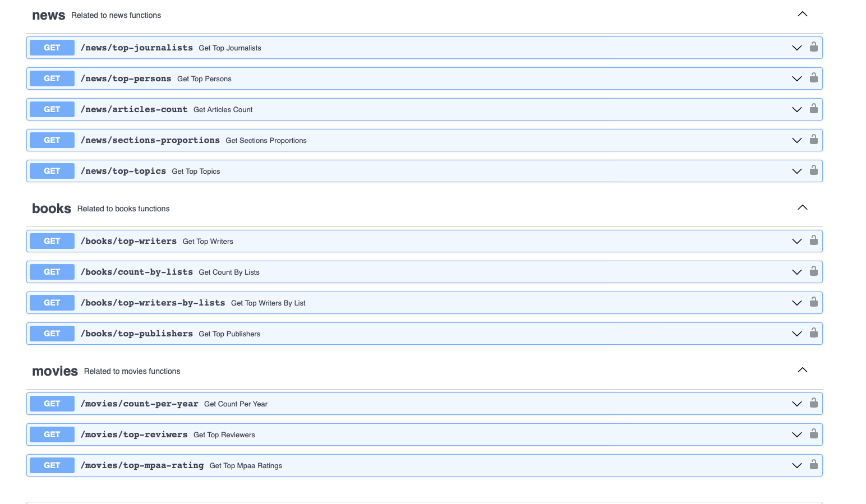Click GET badge of /movies/top-mpaa-rating

[x=52, y=465]
